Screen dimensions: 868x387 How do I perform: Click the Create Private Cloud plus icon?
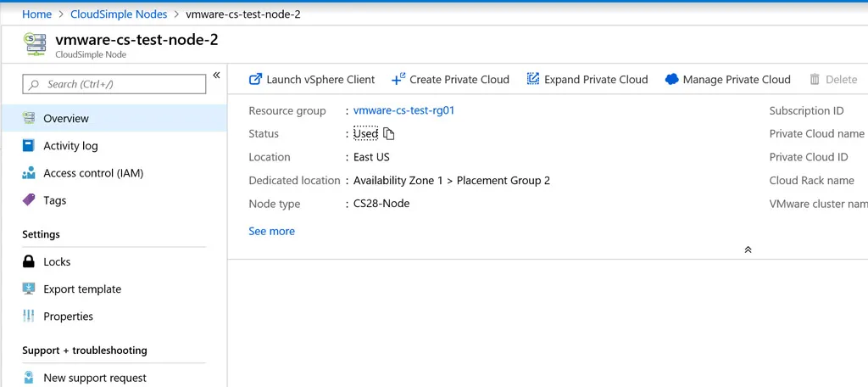pyautogui.click(x=398, y=79)
